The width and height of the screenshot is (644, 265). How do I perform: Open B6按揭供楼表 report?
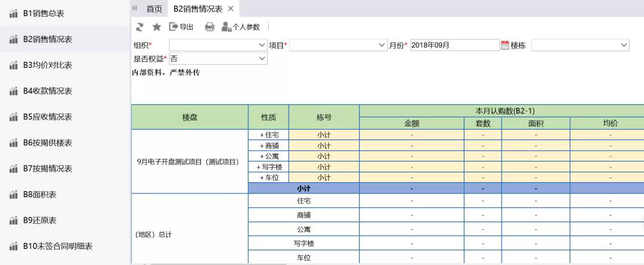pyautogui.click(x=48, y=143)
